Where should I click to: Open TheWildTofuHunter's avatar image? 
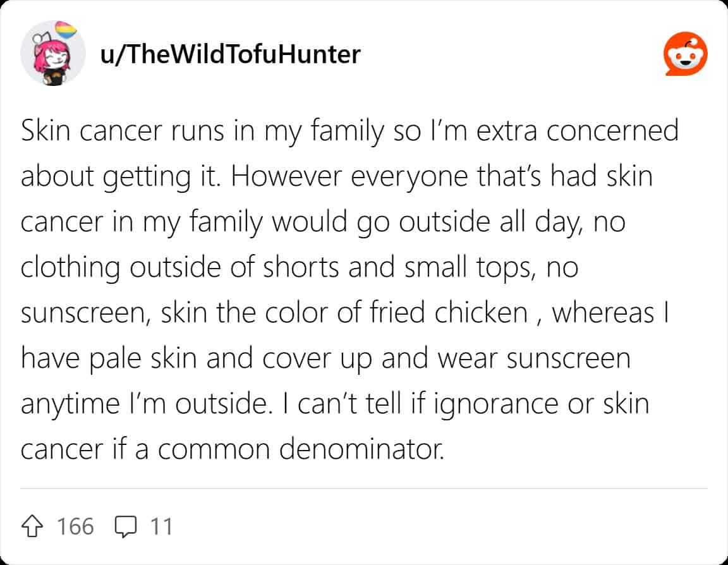(52, 53)
